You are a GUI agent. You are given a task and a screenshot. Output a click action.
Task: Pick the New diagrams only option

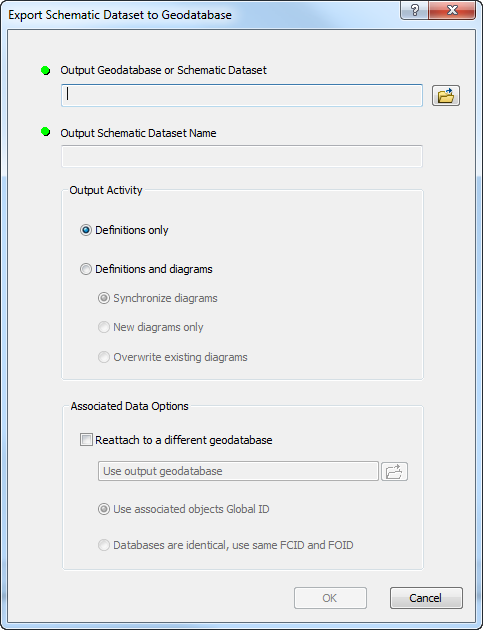click(x=104, y=327)
